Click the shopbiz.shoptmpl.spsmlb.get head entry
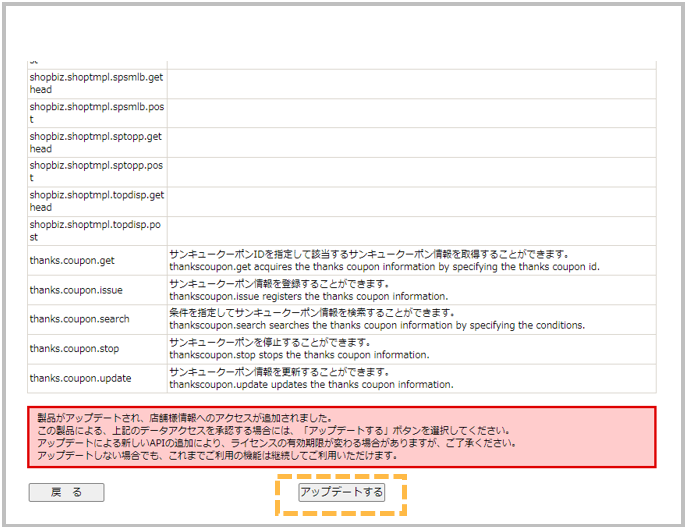The height and width of the screenshot is (527, 687). coord(96,83)
